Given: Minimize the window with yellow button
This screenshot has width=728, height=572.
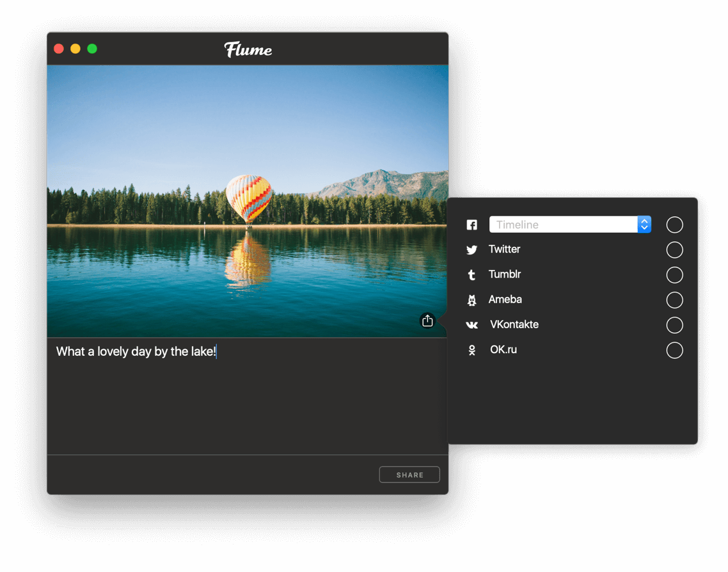Looking at the screenshot, I should click(x=75, y=49).
